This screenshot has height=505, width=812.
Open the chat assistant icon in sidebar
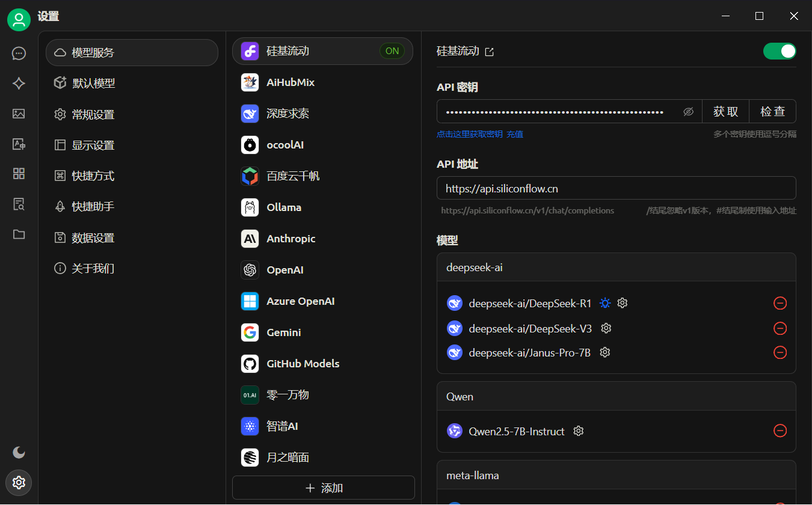pyautogui.click(x=19, y=54)
